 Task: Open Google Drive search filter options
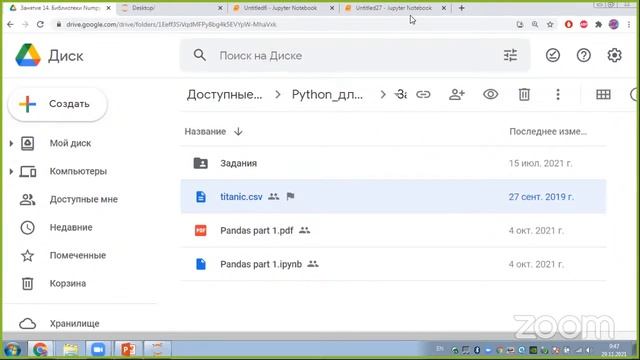tap(510, 55)
